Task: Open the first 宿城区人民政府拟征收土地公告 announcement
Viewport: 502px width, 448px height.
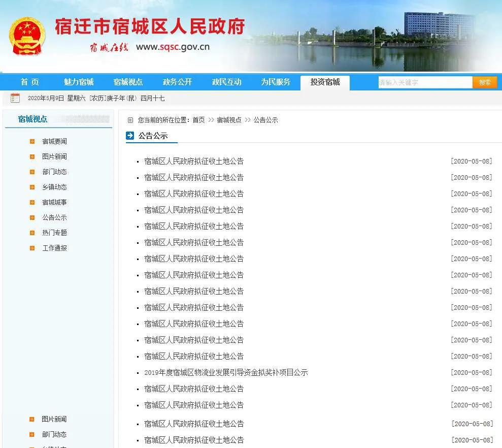Action: tap(194, 162)
